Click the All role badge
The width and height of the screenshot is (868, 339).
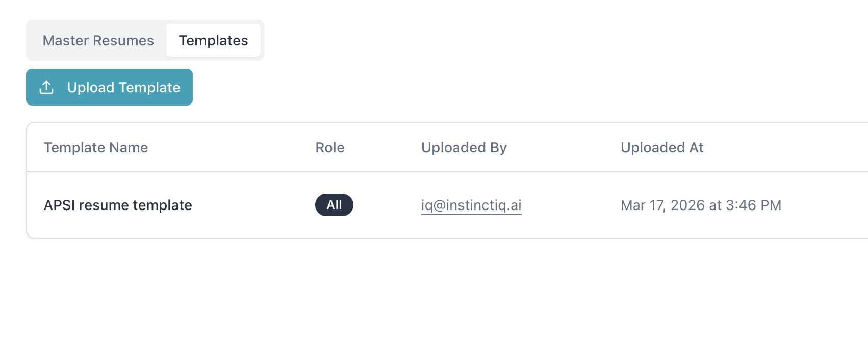(334, 205)
